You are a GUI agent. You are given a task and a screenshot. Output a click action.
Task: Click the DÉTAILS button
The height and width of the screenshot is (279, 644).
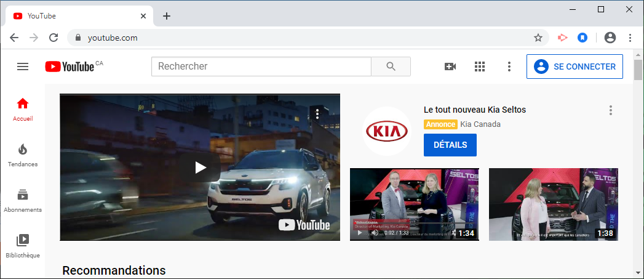[x=450, y=145]
